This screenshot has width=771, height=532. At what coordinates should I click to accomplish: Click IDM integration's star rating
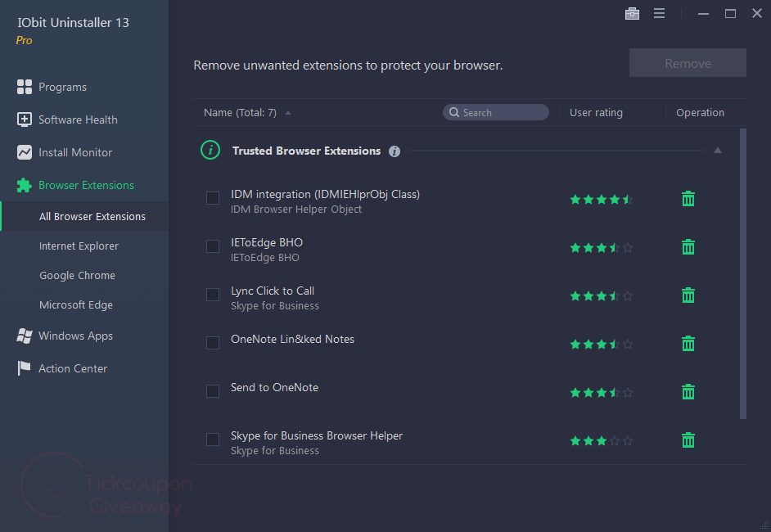[601, 199]
